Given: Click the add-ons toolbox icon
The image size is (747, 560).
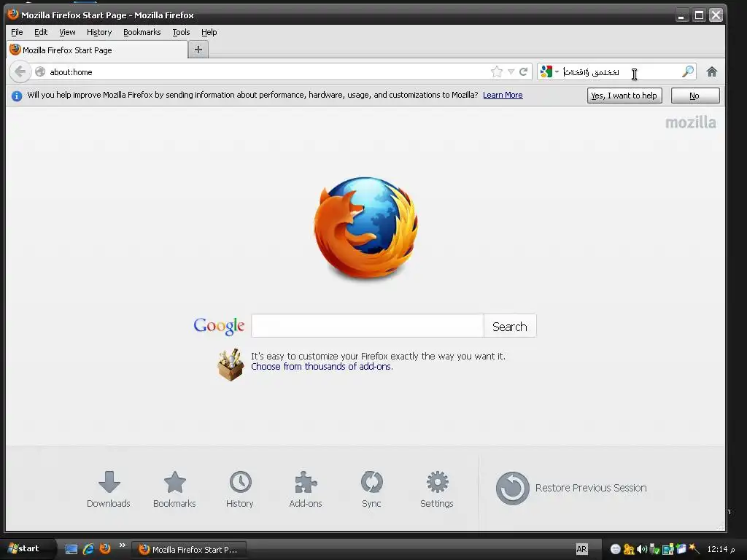Looking at the screenshot, I should 231,365.
